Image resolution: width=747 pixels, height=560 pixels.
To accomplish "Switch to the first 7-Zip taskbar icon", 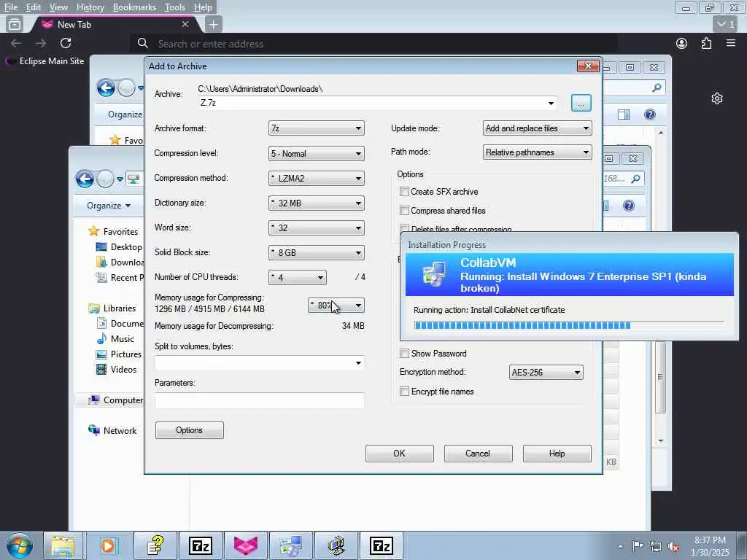I will tap(200, 545).
